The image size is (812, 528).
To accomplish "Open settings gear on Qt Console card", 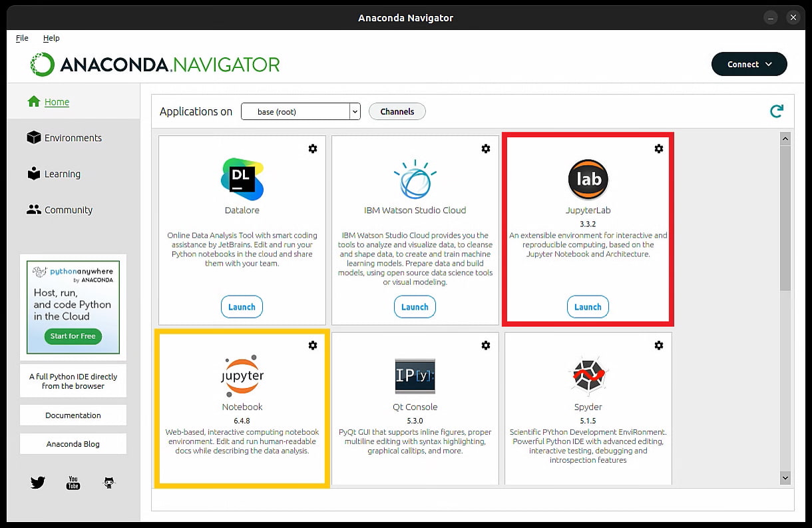I will pos(486,345).
